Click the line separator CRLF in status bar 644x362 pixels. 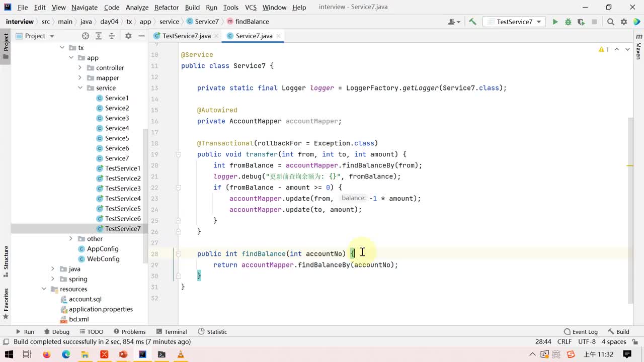[565, 341]
